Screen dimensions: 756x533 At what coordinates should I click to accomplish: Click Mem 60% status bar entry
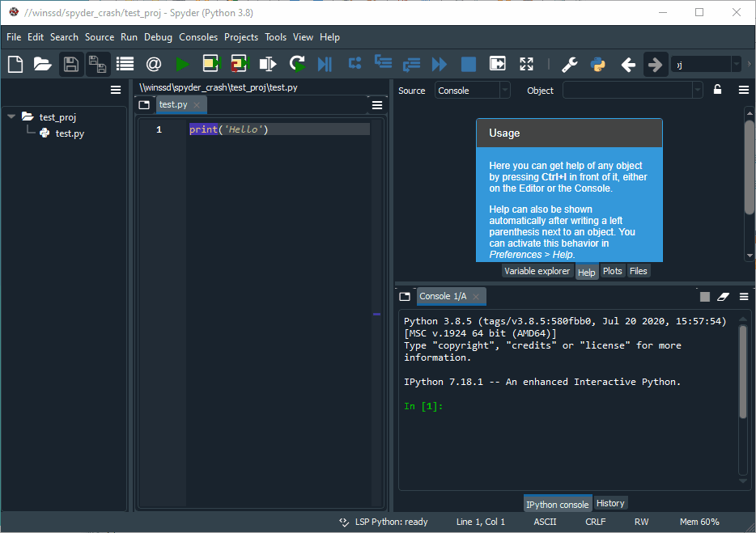699,522
